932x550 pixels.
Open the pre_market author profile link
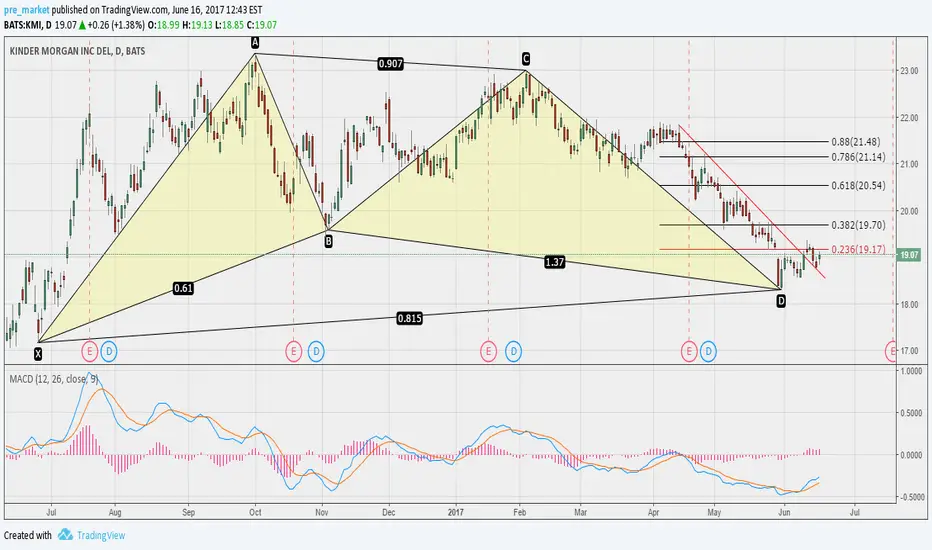pos(27,10)
